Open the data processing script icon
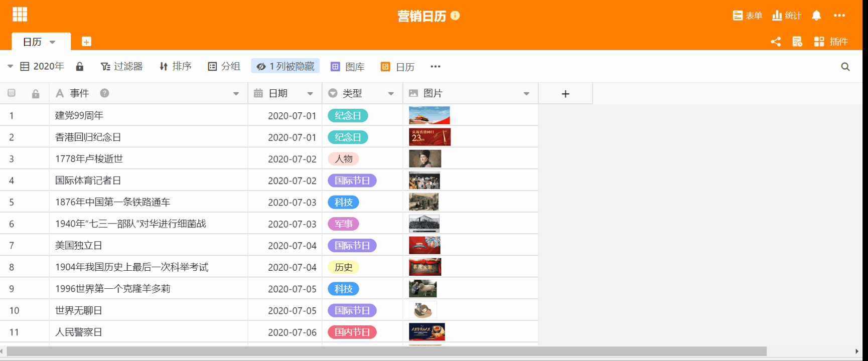The image size is (868, 361). click(797, 42)
